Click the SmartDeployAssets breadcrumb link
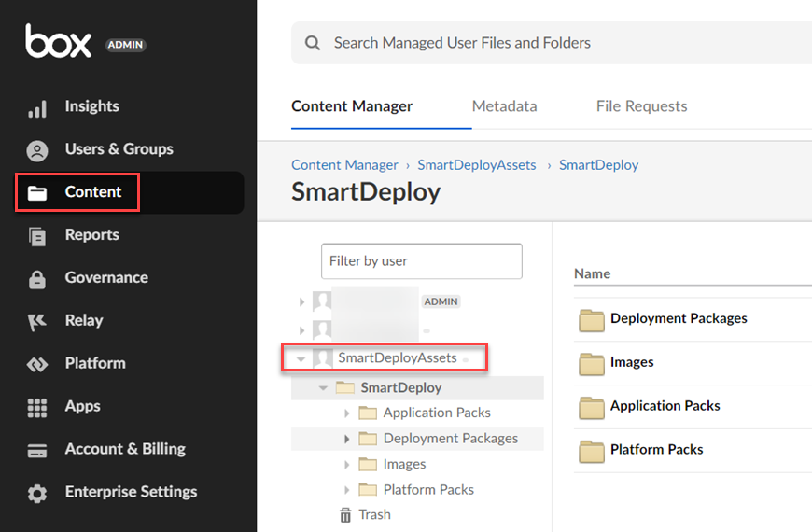This screenshot has height=532, width=812. pyautogui.click(x=477, y=164)
